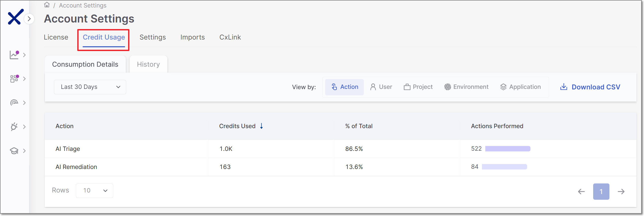Download the usage CSV file
The height and width of the screenshot is (216, 644).
(590, 87)
